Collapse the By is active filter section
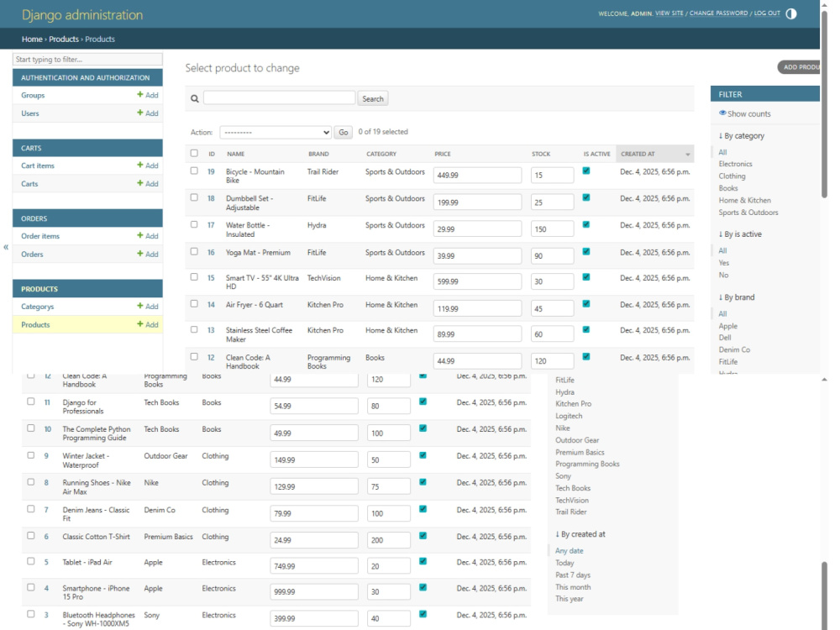This screenshot has height=630, width=840. 740,234
